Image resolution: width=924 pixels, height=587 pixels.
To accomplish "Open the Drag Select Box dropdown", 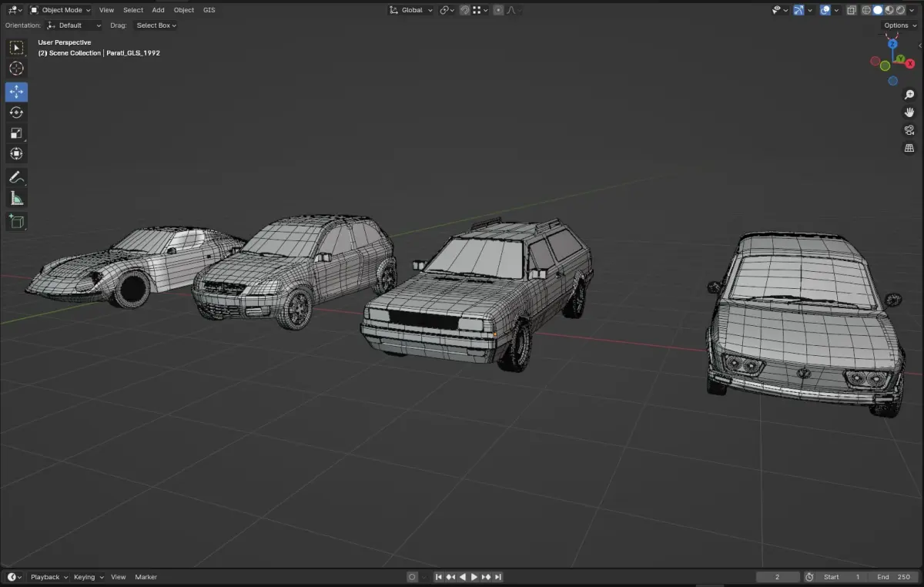I will 156,25.
